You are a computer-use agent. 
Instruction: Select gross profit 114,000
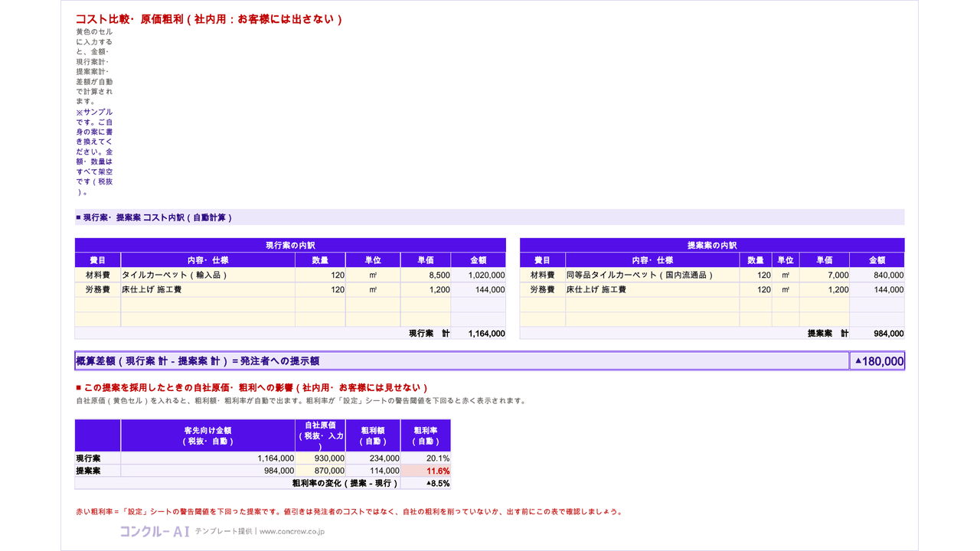[x=373, y=471]
